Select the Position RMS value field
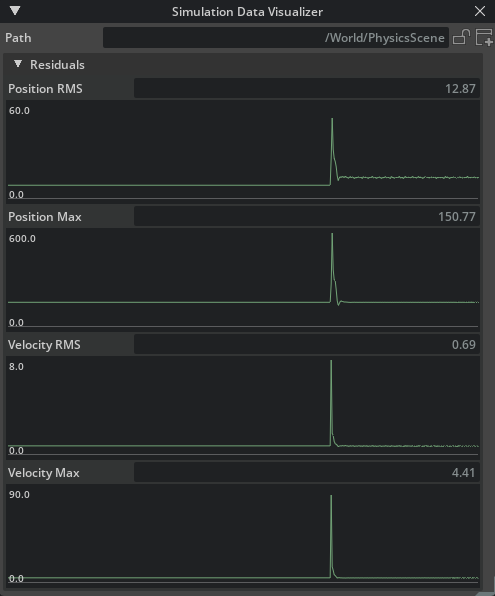495x596 pixels. pos(306,89)
